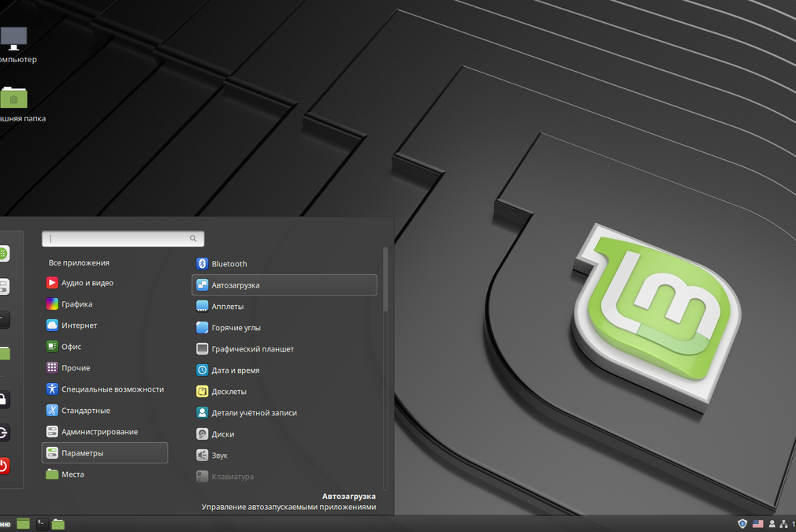Viewport: 796px width, 532px height.
Task: Open Клавиатура keyboard settings
Action: click(285, 477)
